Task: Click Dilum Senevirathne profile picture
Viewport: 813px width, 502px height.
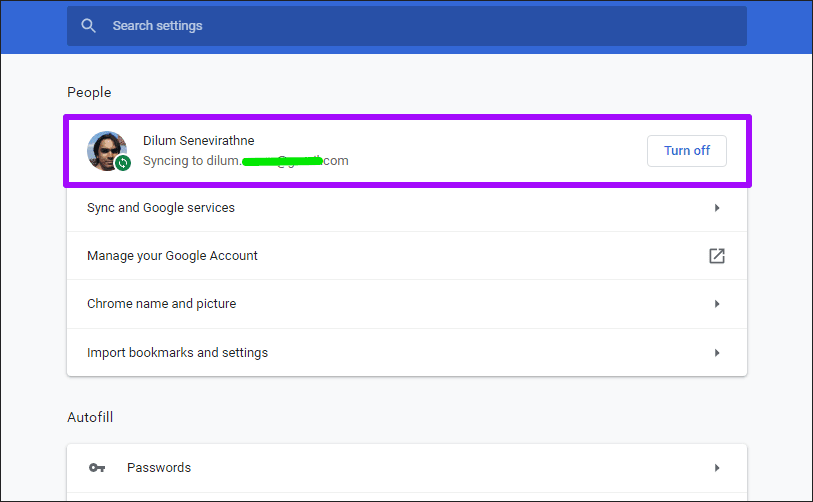Action: [x=107, y=151]
